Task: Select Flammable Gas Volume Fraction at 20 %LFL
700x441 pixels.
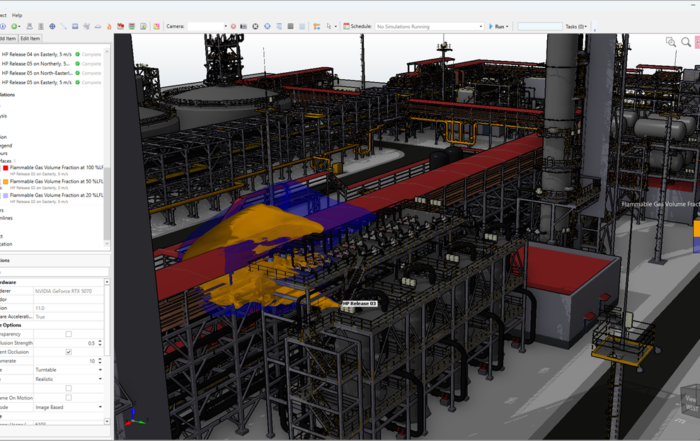Action: 56,195
